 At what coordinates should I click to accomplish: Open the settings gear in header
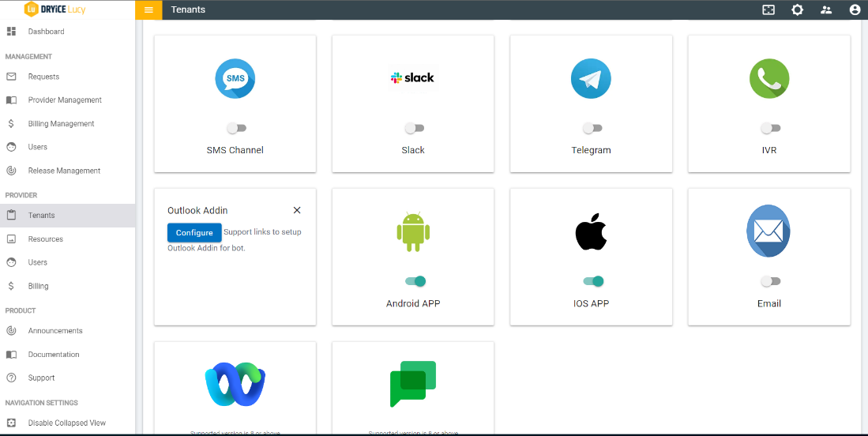click(x=797, y=10)
